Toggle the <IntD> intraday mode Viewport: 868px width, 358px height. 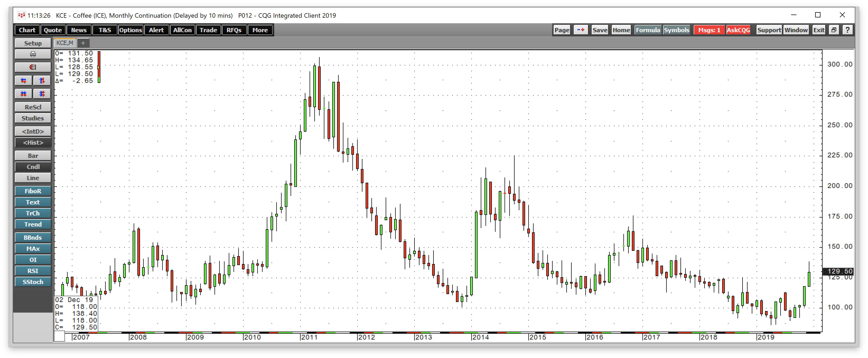click(33, 131)
